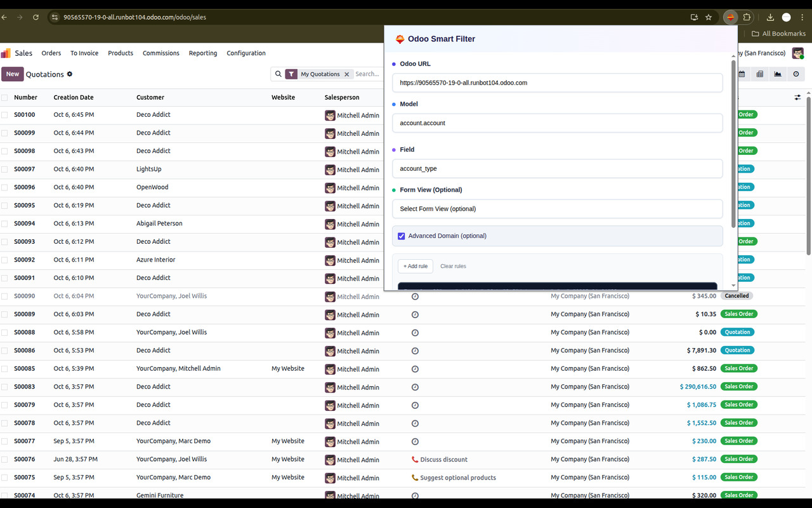Select the checkbox for order S00097
This screenshot has height=508, width=812.
click(4, 170)
